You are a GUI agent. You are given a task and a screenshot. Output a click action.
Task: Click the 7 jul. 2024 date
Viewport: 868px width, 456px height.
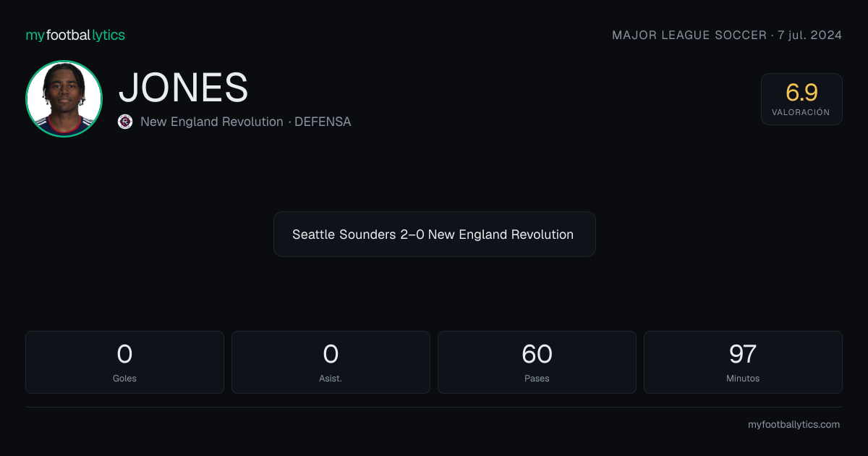point(810,35)
